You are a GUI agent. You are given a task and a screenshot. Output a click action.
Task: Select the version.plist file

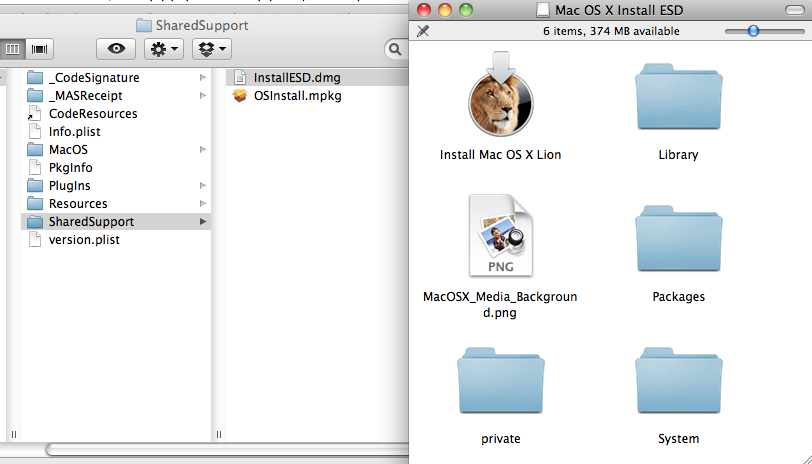click(x=116, y=240)
